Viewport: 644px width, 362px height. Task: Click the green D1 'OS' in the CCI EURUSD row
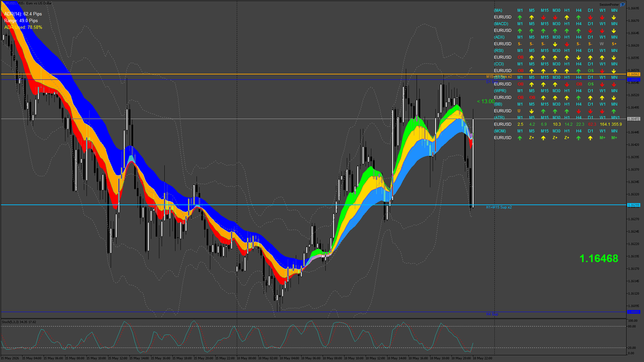click(x=591, y=71)
